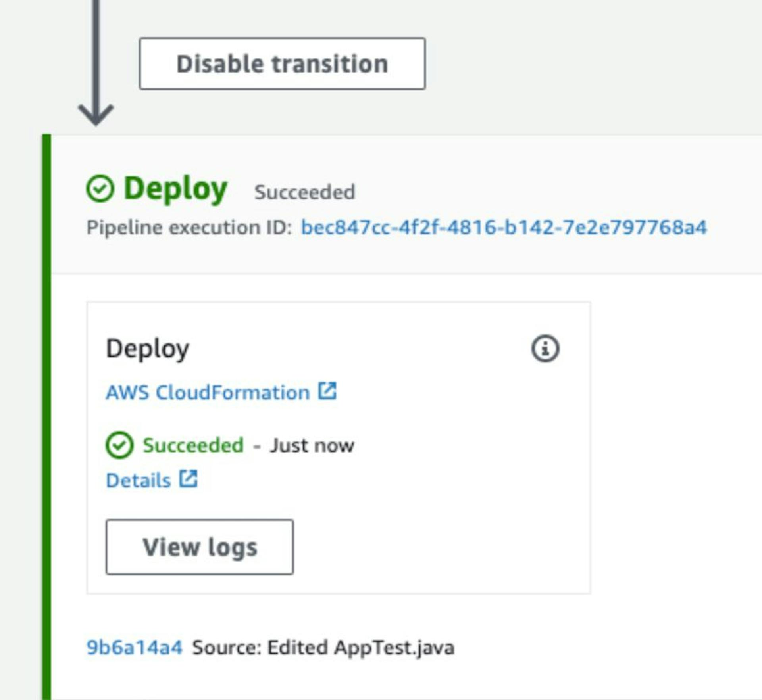Viewport: 762px width, 700px height.
Task: Open pipeline execution ID bec847cc link
Action: pos(504,228)
